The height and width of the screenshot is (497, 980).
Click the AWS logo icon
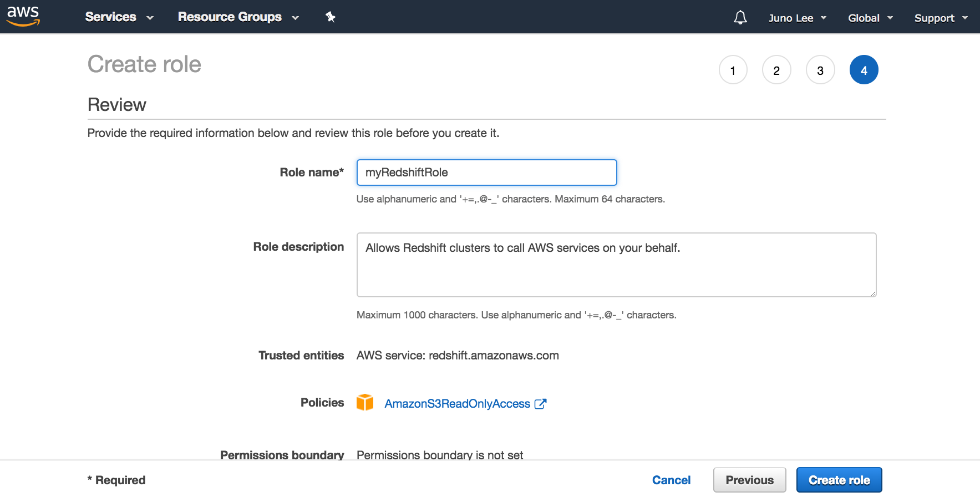click(x=23, y=17)
